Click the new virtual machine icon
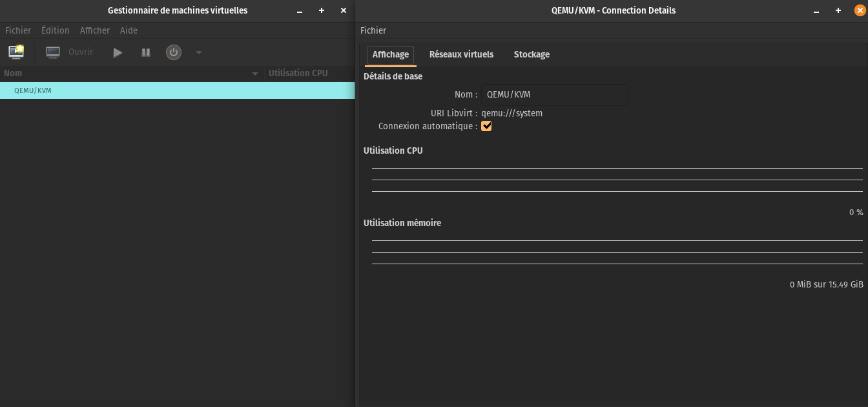868x407 pixels. tap(16, 52)
